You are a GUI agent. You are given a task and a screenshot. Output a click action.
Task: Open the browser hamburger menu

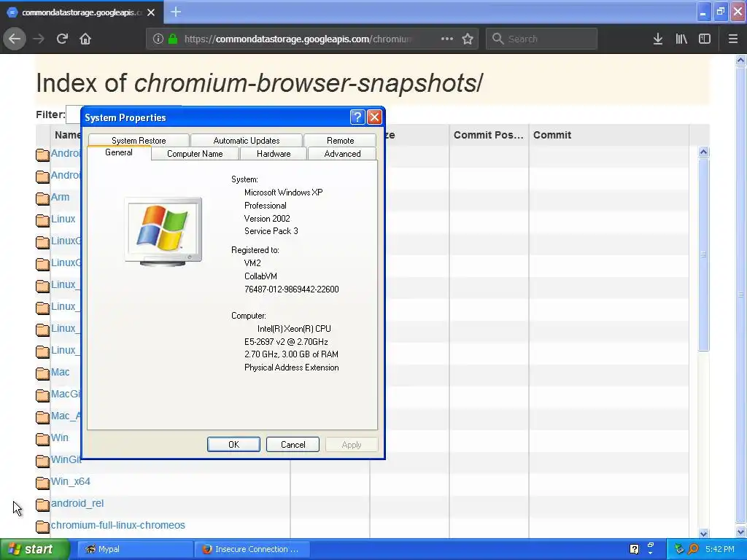pyautogui.click(x=733, y=39)
